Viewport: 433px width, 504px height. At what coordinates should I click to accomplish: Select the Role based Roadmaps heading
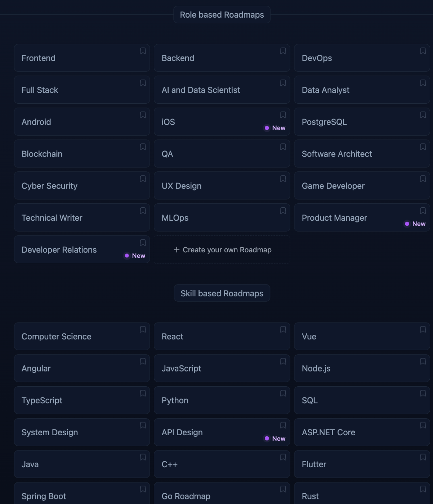(222, 15)
